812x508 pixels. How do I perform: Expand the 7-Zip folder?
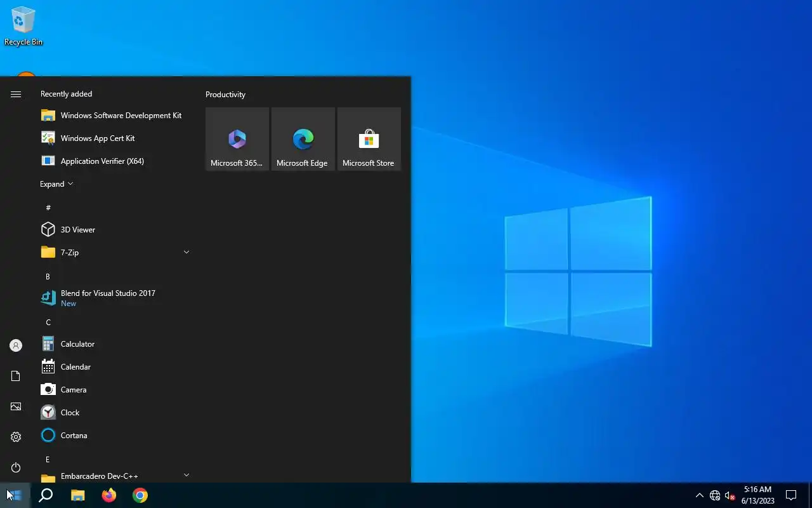[115, 253]
